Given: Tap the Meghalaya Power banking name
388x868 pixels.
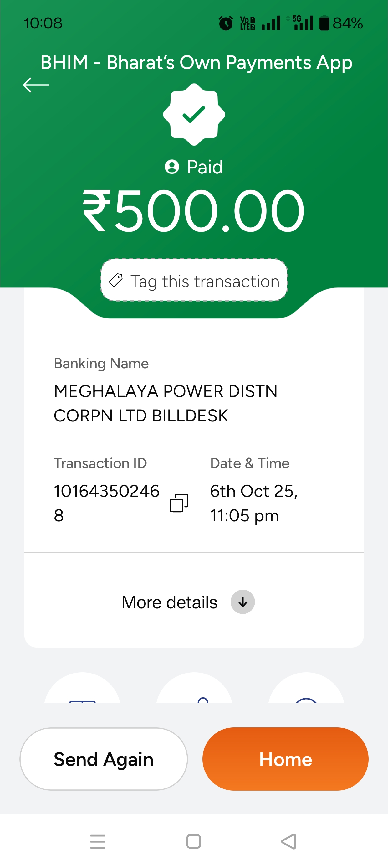Looking at the screenshot, I should click(x=166, y=403).
